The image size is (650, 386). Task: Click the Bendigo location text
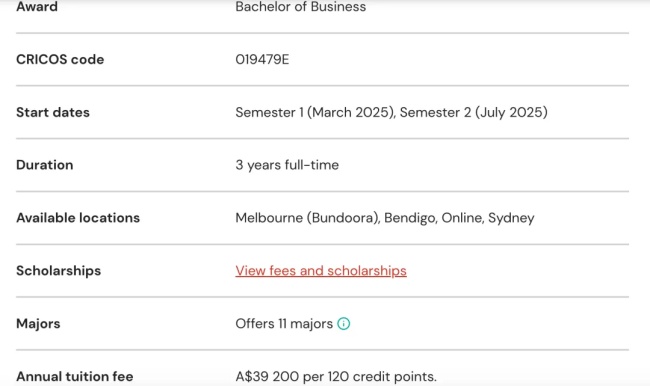pyautogui.click(x=410, y=218)
